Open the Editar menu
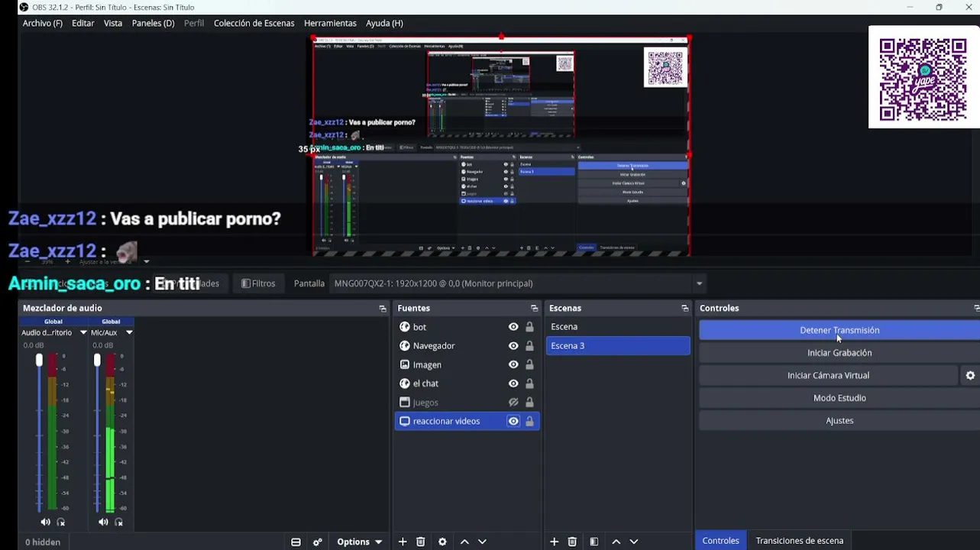 pos(83,23)
